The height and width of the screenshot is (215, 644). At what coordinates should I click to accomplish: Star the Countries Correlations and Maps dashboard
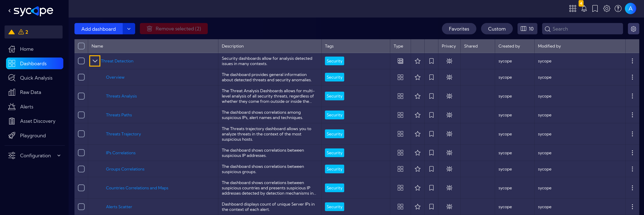(x=418, y=188)
